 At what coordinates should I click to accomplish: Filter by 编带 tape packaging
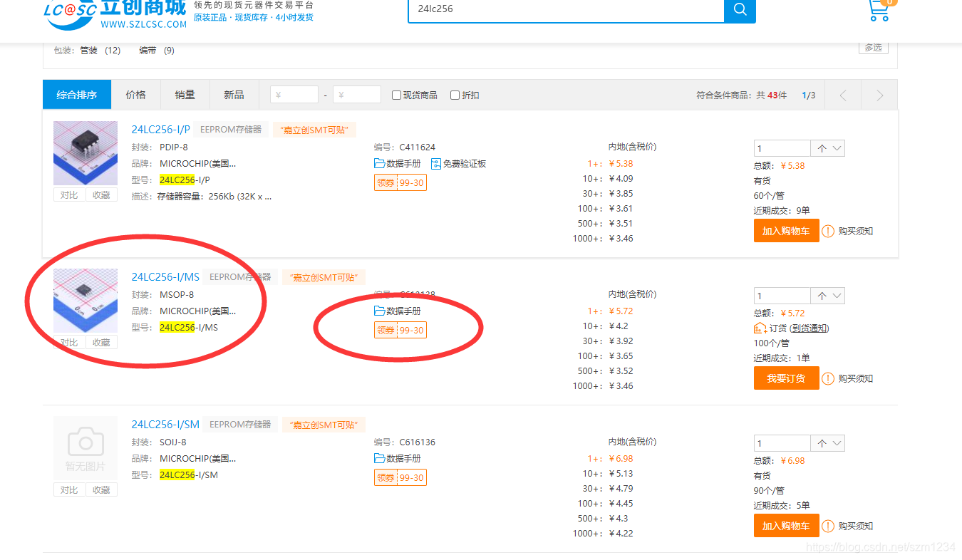pos(157,51)
